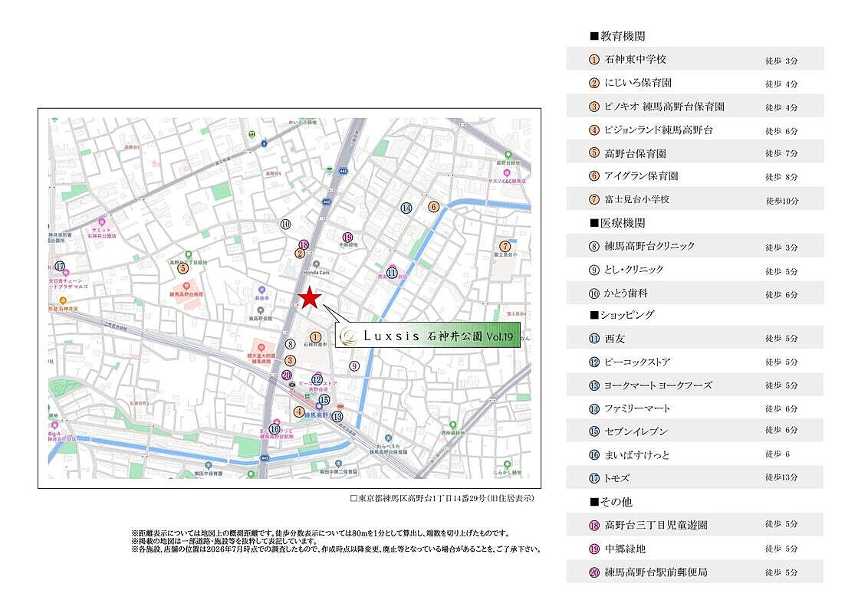Viewport: 868px width, 613px height.
Task: Select map marker 7 near 富士見台小
Action: 505,246
